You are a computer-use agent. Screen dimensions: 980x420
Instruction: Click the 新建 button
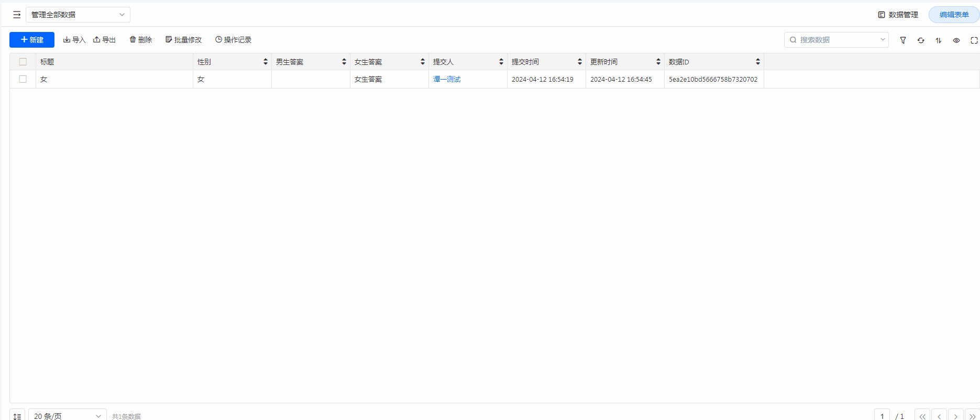tap(32, 40)
